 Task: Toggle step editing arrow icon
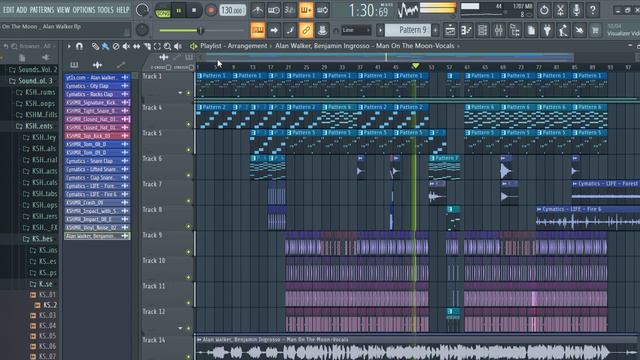[x=273, y=30]
